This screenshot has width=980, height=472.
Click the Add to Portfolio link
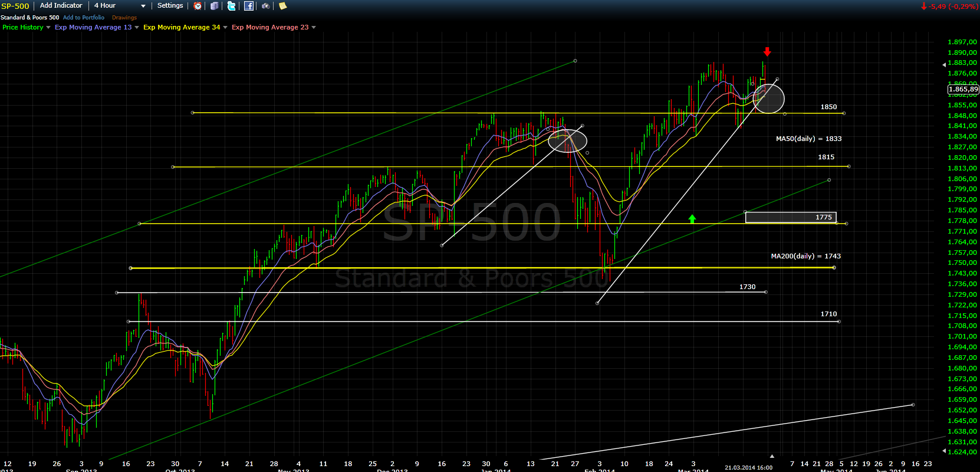tap(84, 18)
